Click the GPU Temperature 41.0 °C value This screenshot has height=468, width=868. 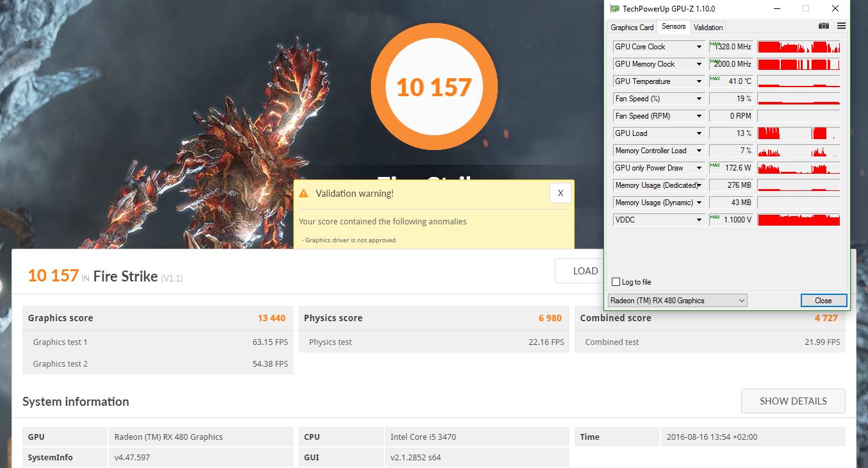pyautogui.click(x=731, y=81)
